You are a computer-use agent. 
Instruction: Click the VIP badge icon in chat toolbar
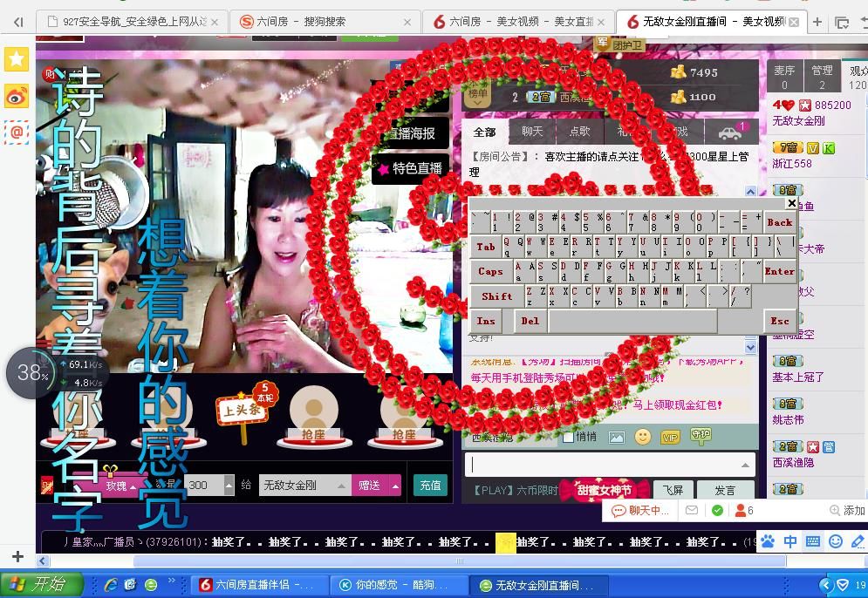pyautogui.click(x=670, y=438)
